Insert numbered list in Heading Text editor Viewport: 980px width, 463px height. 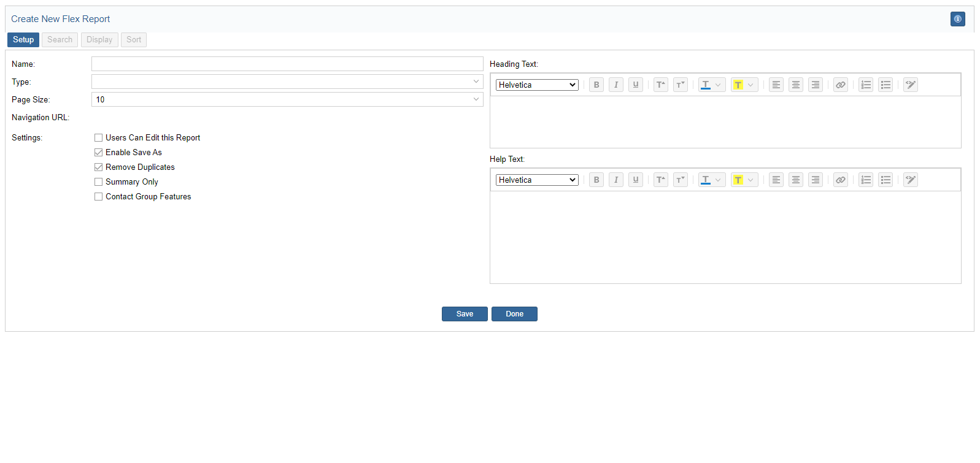pos(865,85)
